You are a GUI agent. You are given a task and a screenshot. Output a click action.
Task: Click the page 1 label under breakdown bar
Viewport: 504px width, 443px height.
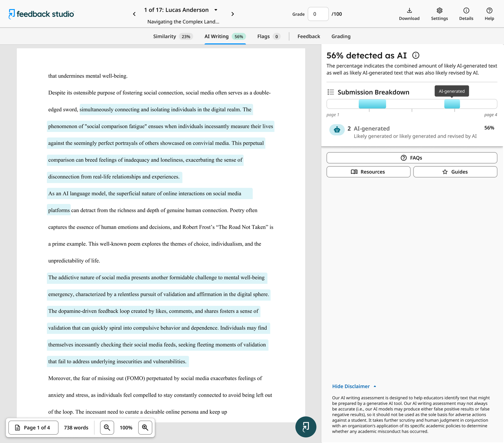click(x=333, y=115)
